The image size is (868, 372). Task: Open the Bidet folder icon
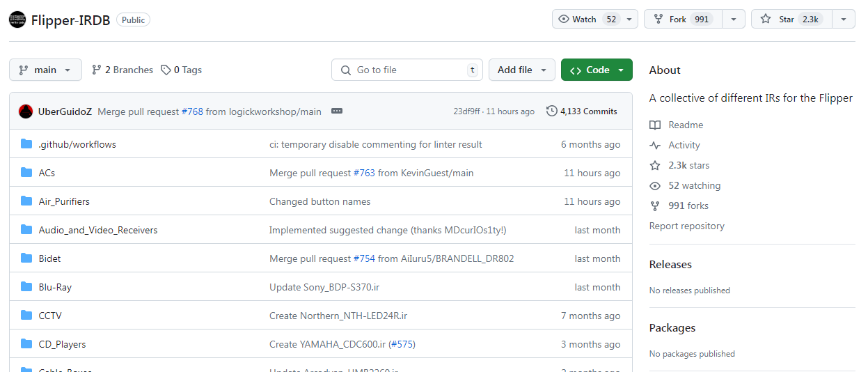tap(26, 258)
